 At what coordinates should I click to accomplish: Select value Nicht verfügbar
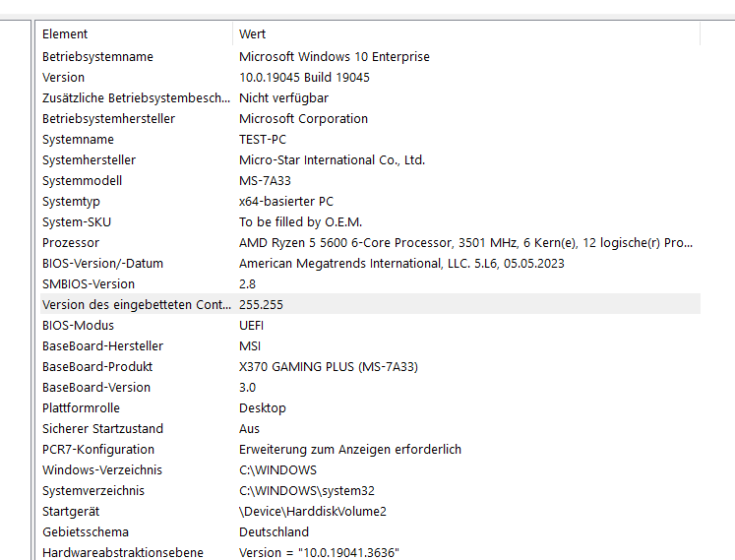pyautogui.click(x=283, y=98)
